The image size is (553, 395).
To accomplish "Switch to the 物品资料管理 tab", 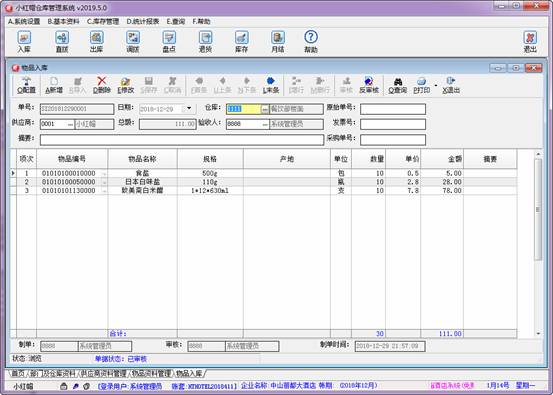I will 151,373.
